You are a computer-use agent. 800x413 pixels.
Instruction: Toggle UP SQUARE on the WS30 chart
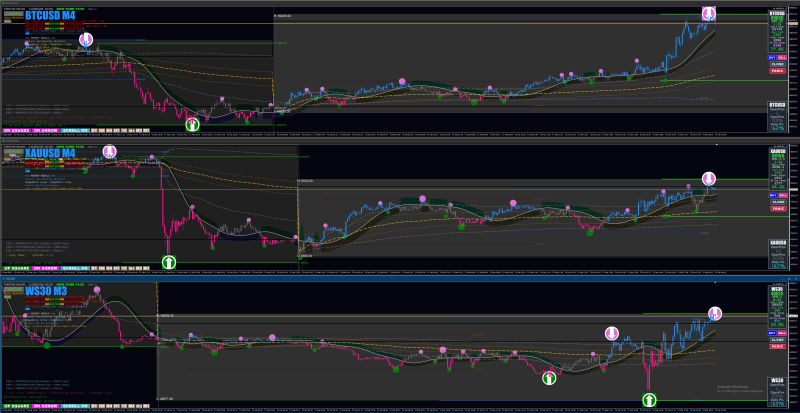click(x=16, y=406)
